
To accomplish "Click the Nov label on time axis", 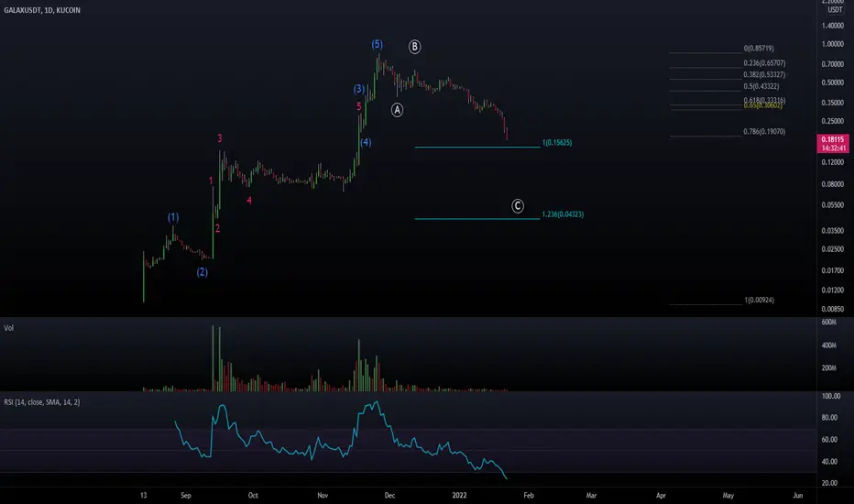I will click(x=323, y=495).
